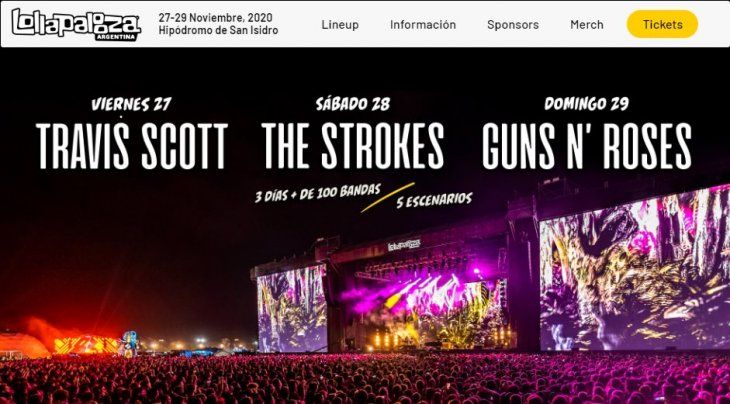Select The Strokes headliner title
This screenshot has width=730, height=404.
[352, 146]
